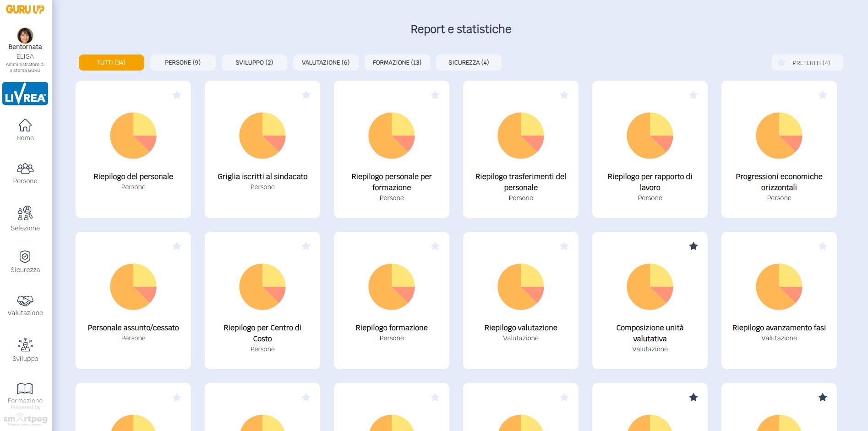Open Riepilogo valutazione pie chart
This screenshot has height=431, width=868.
pyautogui.click(x=521, y=287)
